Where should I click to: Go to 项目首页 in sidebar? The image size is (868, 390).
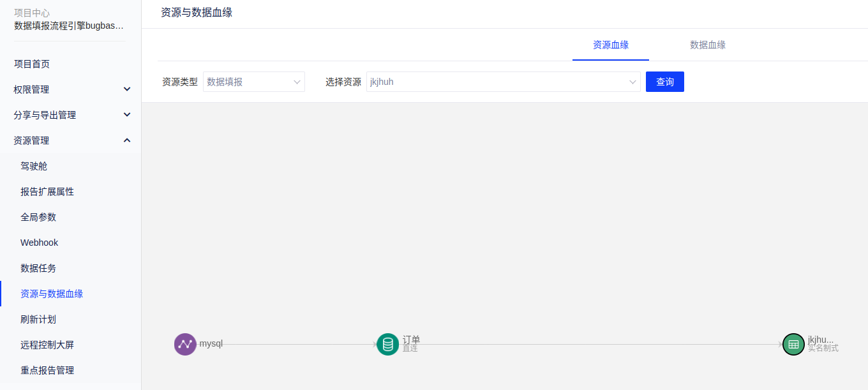32,64
